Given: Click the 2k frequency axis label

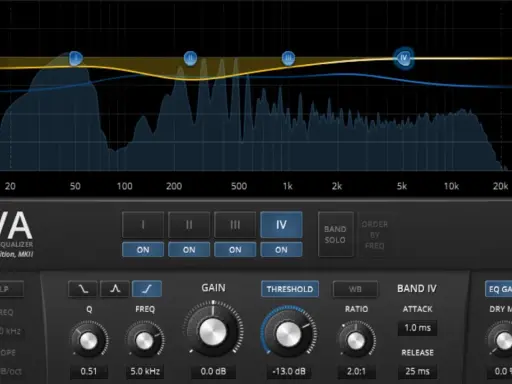Looking at the screenshot, I should click(337, 186).
